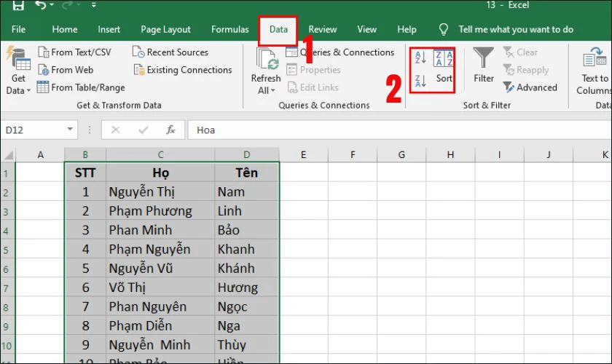
Task: Switch to the Home tab
Action: coord(64,29)
